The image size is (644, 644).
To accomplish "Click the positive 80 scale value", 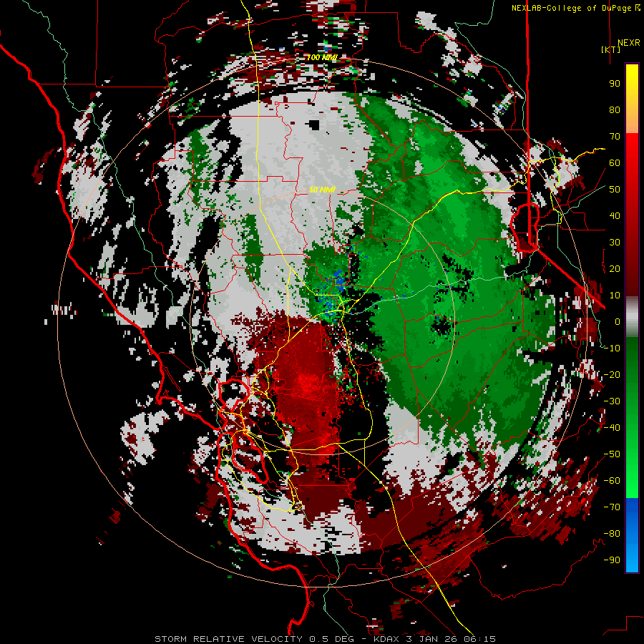I will pyautogui.click(x=615, y=110).
